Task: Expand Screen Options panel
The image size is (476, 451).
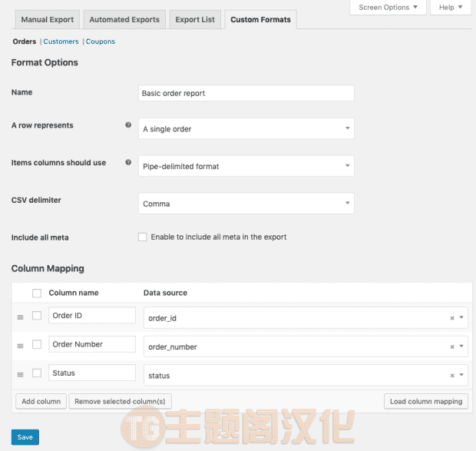Action: (388, 7)
